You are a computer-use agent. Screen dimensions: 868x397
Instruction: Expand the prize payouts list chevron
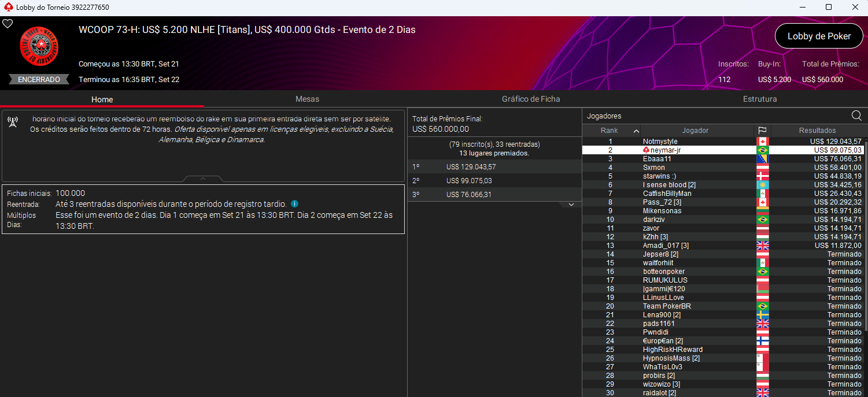[x=571, y=205]
